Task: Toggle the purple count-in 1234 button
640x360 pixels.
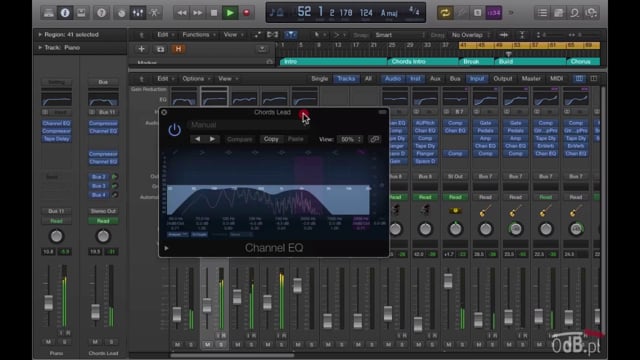Action: (493, 13)
